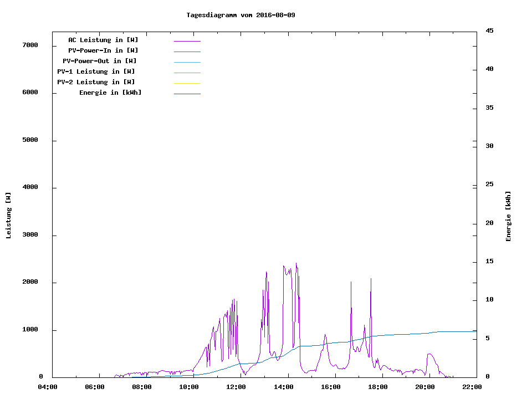Click the grey PV-1 Leistung legend line sample
The image size is (532, 399).
(187, 73)
